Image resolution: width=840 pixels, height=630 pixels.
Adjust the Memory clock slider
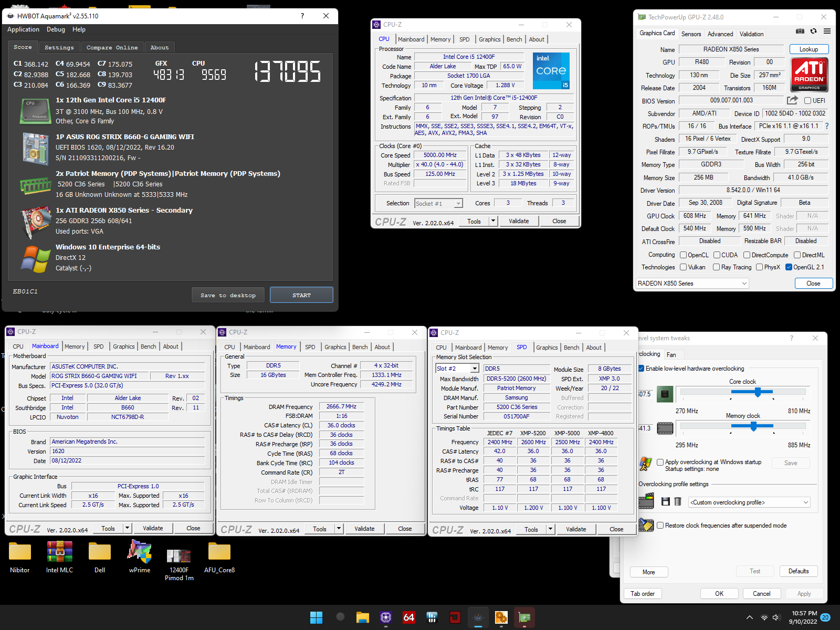tap(753, 426)
